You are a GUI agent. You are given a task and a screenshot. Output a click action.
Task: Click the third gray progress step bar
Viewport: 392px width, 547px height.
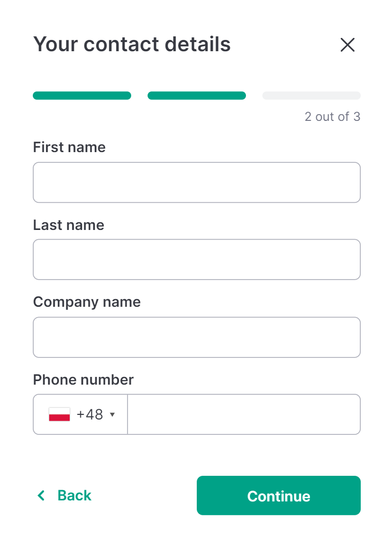[312, 96]
